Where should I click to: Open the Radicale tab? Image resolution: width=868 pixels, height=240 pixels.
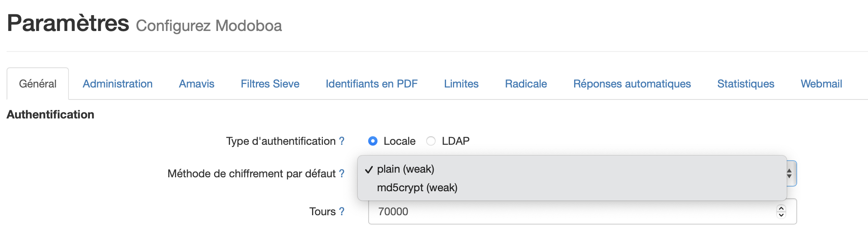pos(526,84)
